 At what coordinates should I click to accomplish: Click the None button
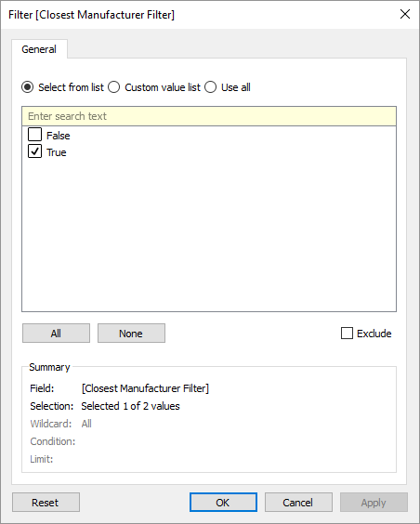(x=131, y=334)
